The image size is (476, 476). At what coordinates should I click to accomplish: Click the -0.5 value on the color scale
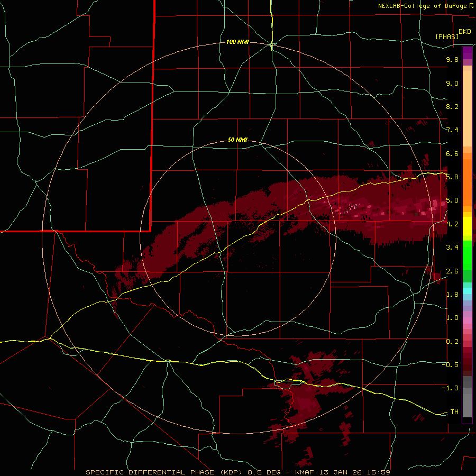click(450, 364)
